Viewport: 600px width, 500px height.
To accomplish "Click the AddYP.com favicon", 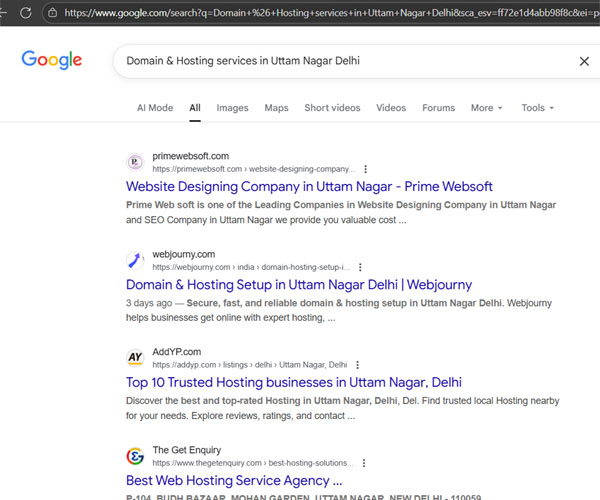I will pos(135,358).
